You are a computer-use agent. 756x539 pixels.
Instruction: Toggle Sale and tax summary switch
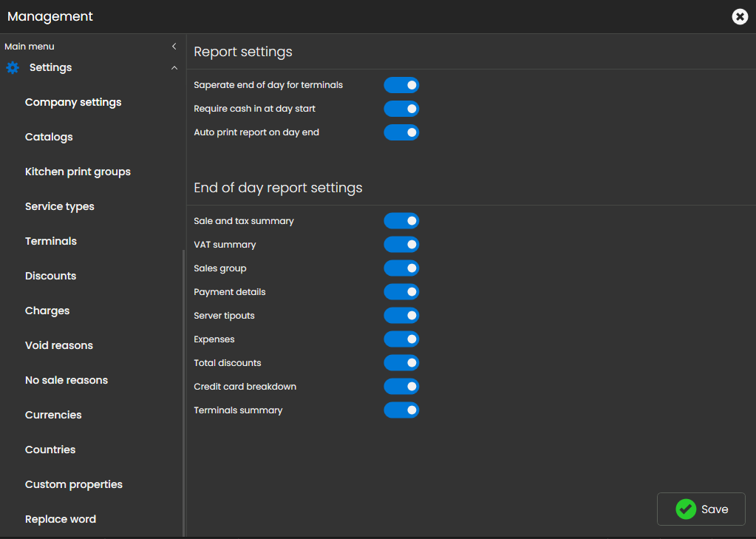point(401,221)
